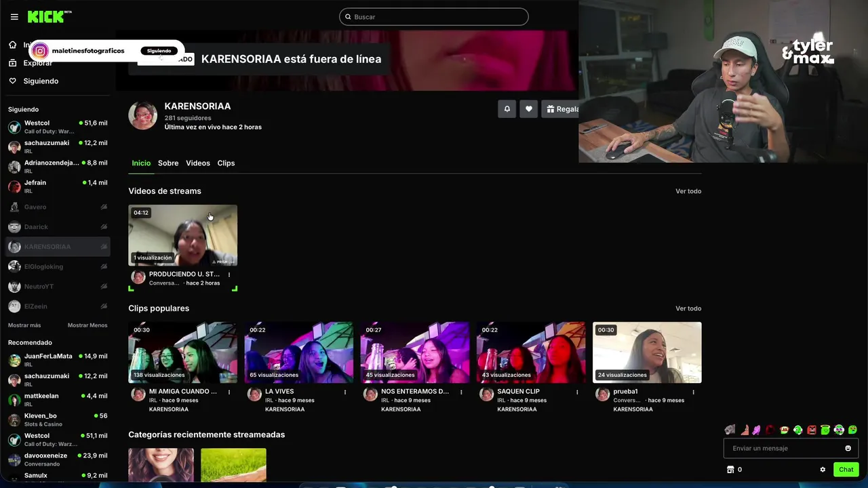The height and width of the screenshot is (488, 868).
Task: Play the MI AMIGA CUANDO clip thumbnail
Action: tap(183, 352)
